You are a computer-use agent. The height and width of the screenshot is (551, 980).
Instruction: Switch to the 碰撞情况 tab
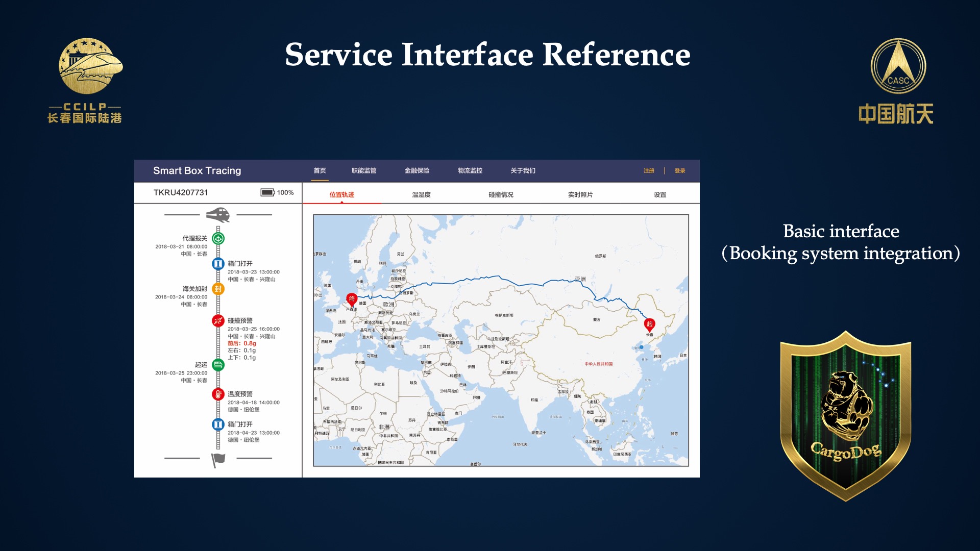pos(501,194)
